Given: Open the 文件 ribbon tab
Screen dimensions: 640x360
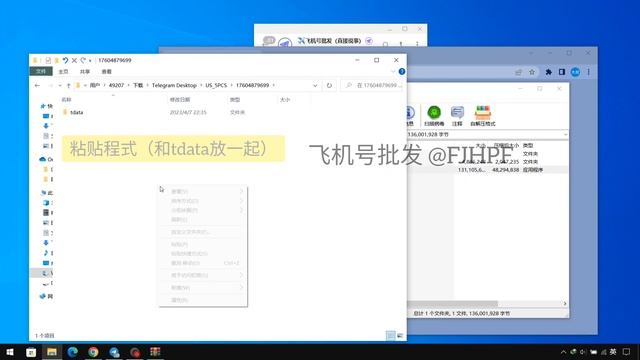Looking at the screenshot, I should pyautogui.click(x=41, y=71).
